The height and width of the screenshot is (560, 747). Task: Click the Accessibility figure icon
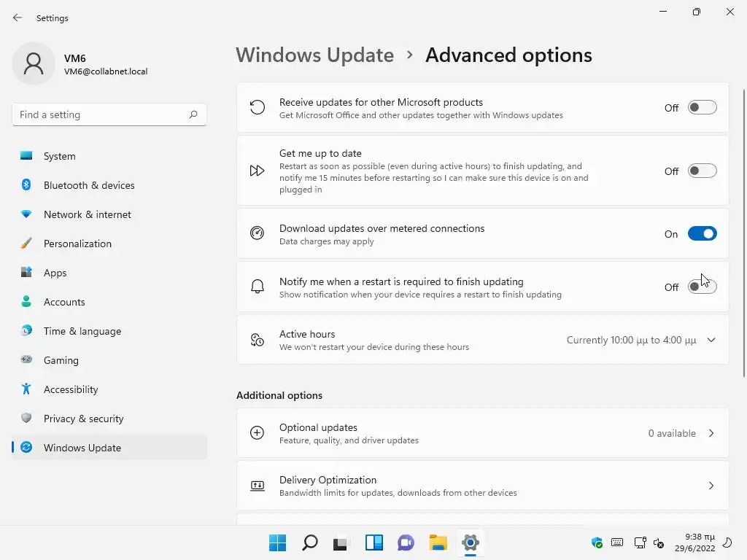pos(26,389)
